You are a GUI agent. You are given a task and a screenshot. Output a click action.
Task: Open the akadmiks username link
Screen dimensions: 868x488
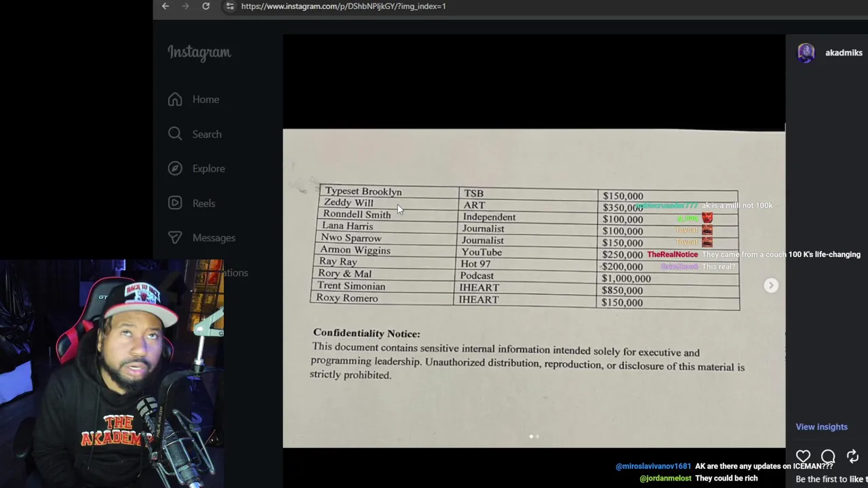(x=844, y=53)
